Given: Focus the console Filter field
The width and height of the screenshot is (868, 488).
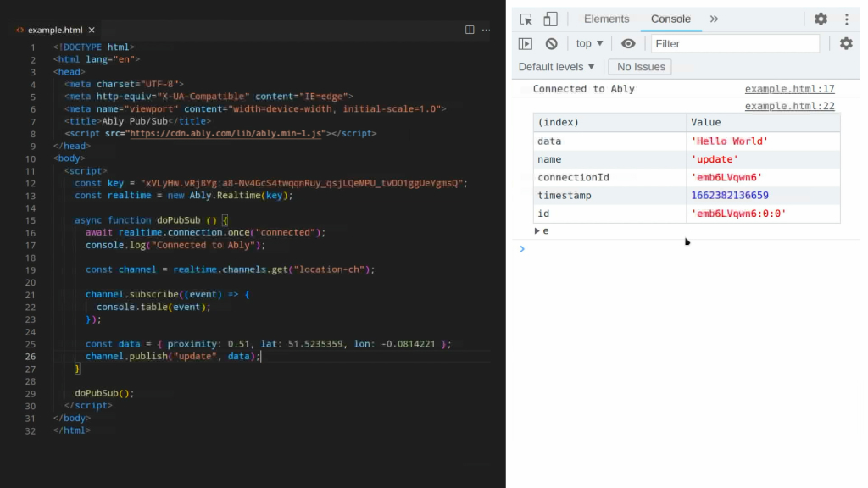Looking at the screenshot, I should 734,44.
